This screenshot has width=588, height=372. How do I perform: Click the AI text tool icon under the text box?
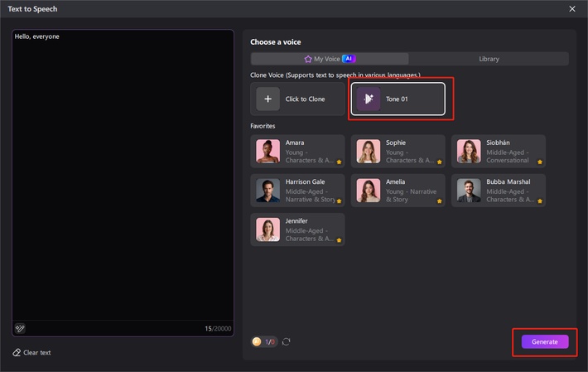click(x=20, y=328)
